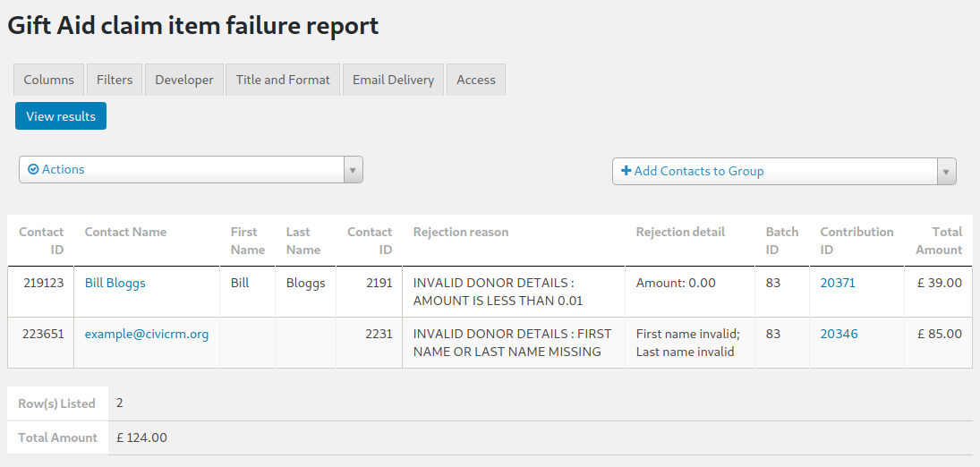
Task: Switch to the Access tab
Action: (476, 80)
